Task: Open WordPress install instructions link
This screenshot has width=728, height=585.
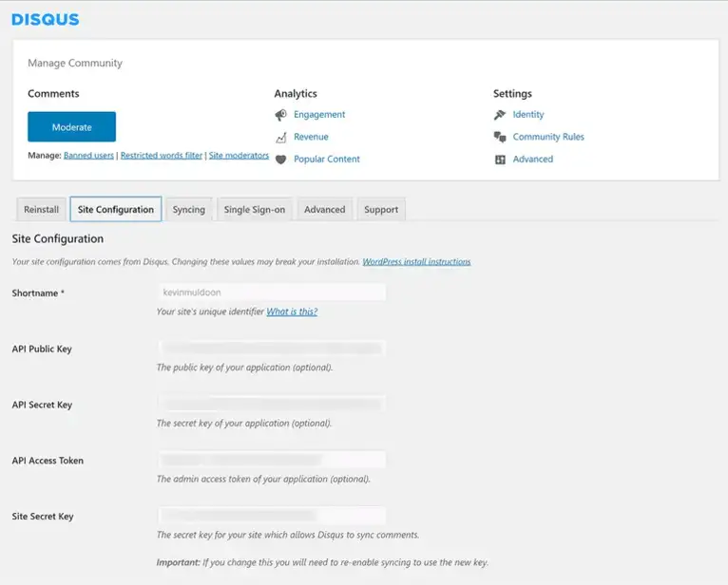Action: click(416, 262)
